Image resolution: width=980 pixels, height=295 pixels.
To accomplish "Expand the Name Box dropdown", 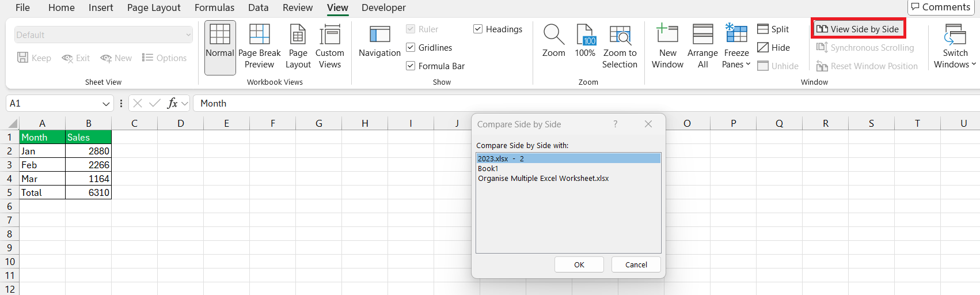I will [x=106, y=104].
